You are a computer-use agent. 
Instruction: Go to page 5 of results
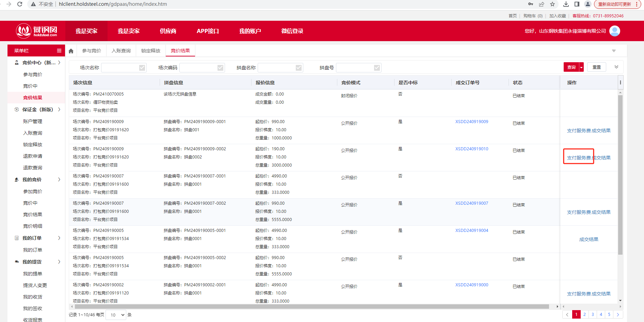609,315
